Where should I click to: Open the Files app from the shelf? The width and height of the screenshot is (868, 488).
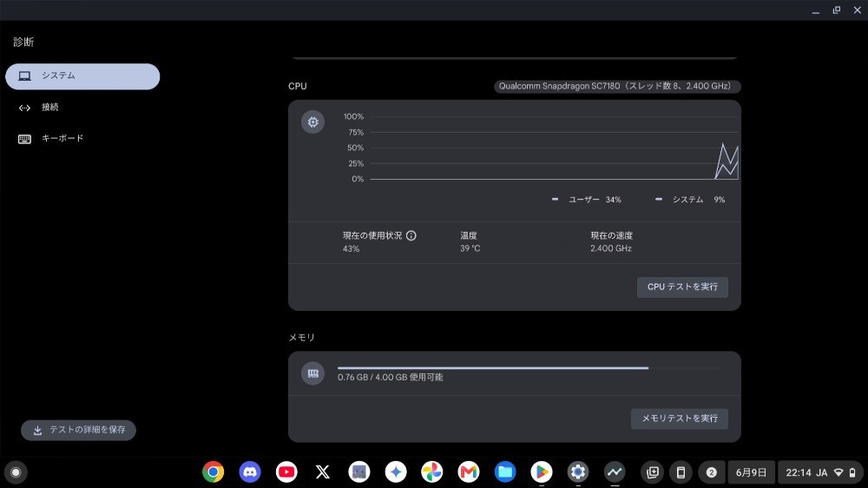point(505,472)
